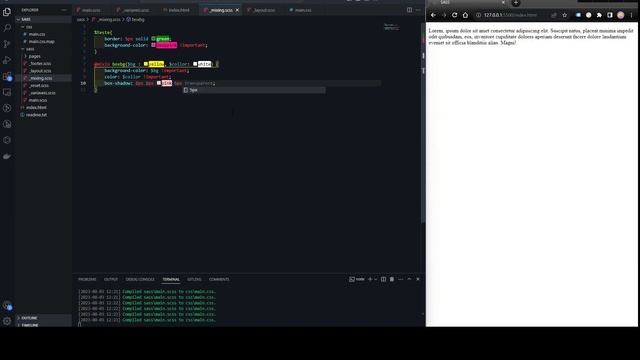Open the Explorer view in the activity bar
Screen dimensions: 640x360
click(7, 12)
